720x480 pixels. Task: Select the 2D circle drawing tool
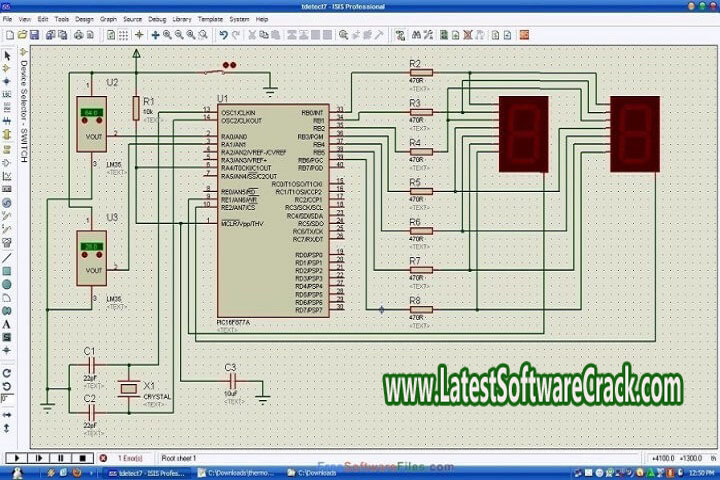click(7, 284)
